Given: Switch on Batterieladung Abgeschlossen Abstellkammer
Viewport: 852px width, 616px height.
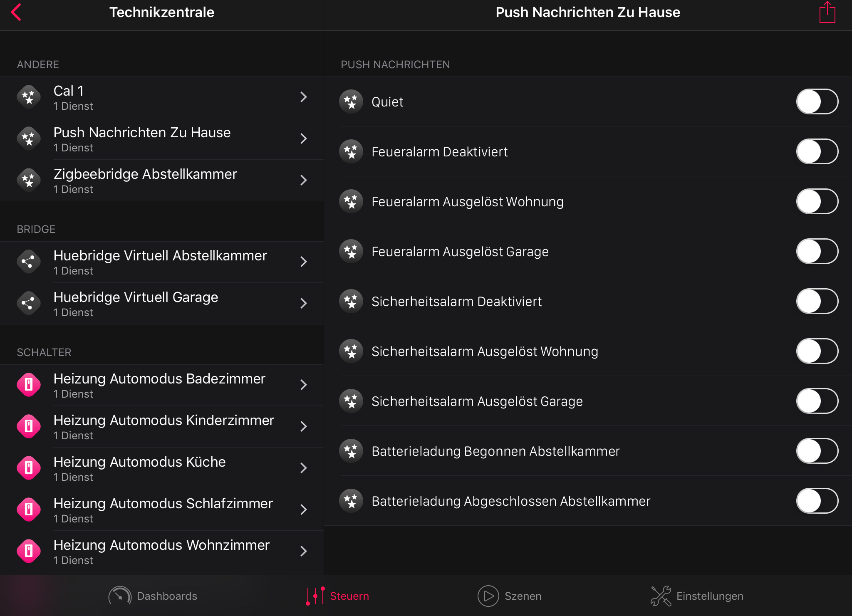Looking at the screenshot, I should click(x=817, y=501).
